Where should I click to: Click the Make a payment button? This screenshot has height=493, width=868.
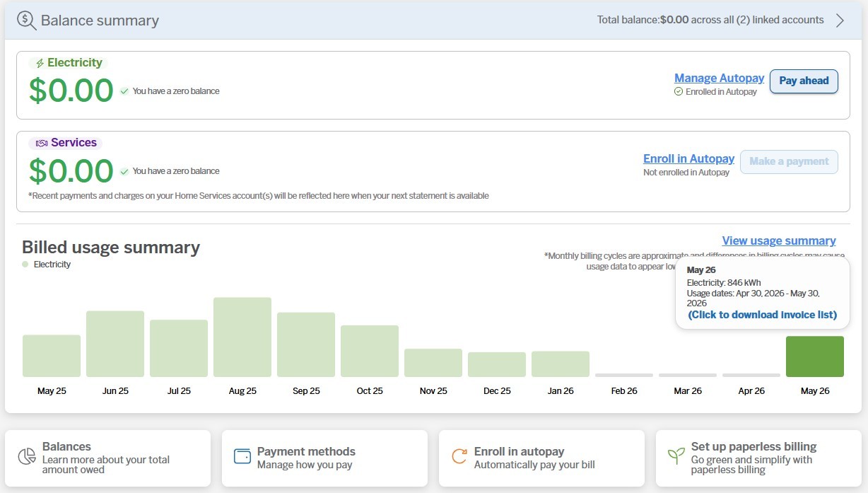[789, 161]
